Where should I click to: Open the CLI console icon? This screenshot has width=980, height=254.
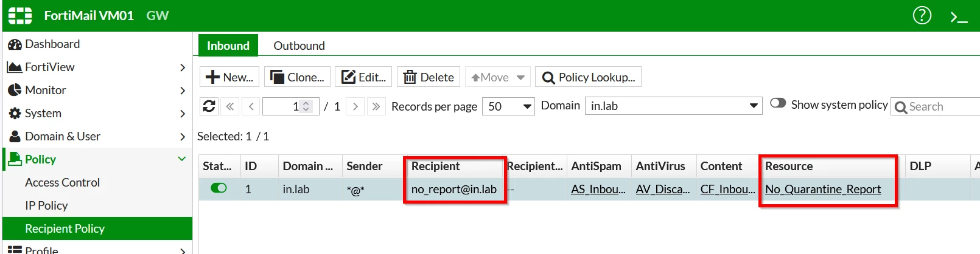click(959, 17)
